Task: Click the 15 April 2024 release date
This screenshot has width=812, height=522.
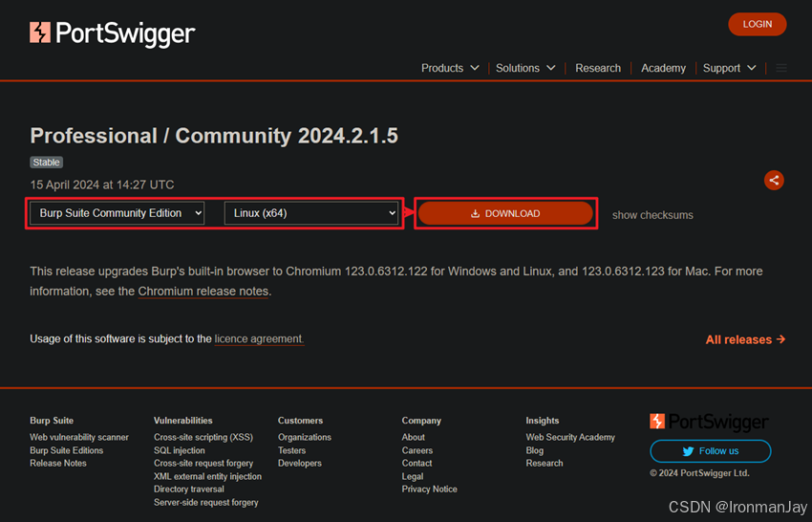Action: point(102,185)
